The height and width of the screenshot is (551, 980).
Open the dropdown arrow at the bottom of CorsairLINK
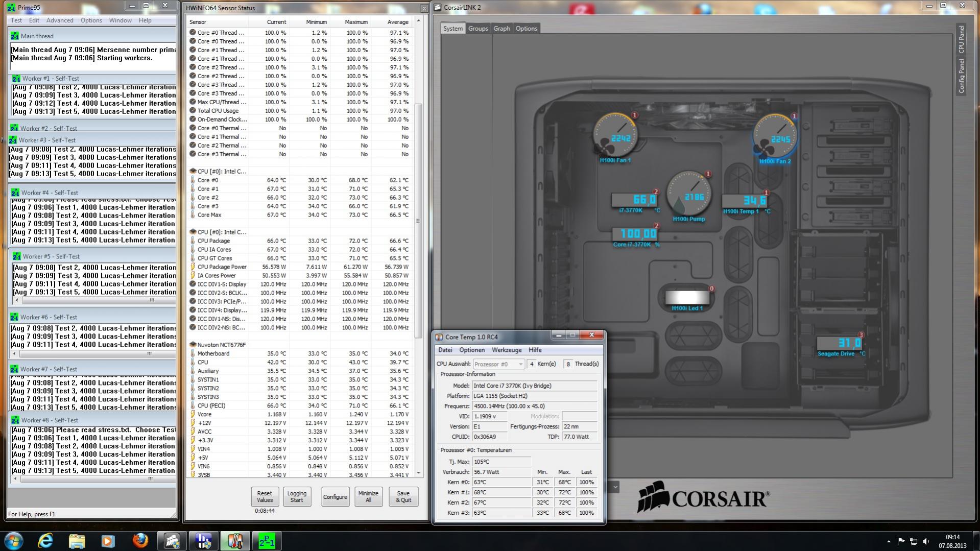[615, 487]
